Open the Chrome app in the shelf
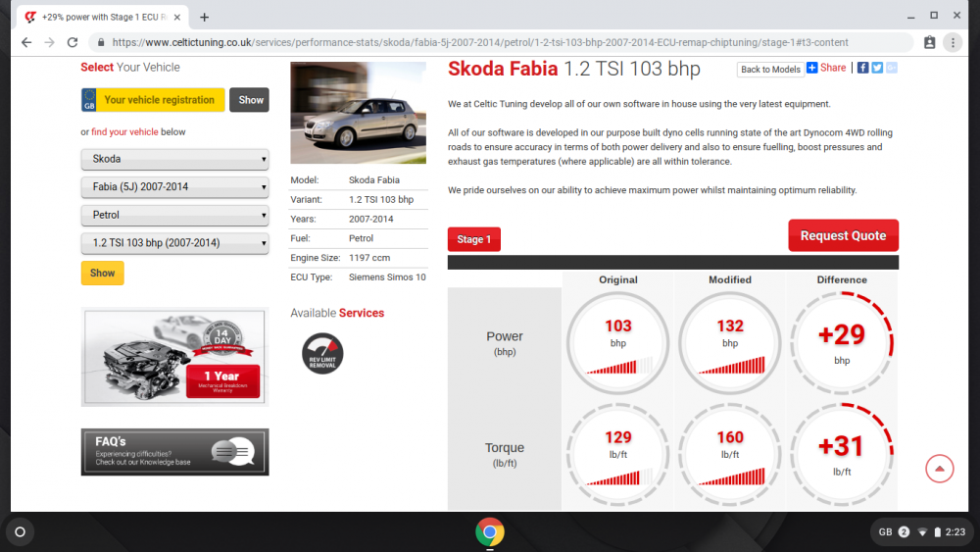Image resolution: width=980 pixels, height=552 pixels. click(x=490, y=532)
